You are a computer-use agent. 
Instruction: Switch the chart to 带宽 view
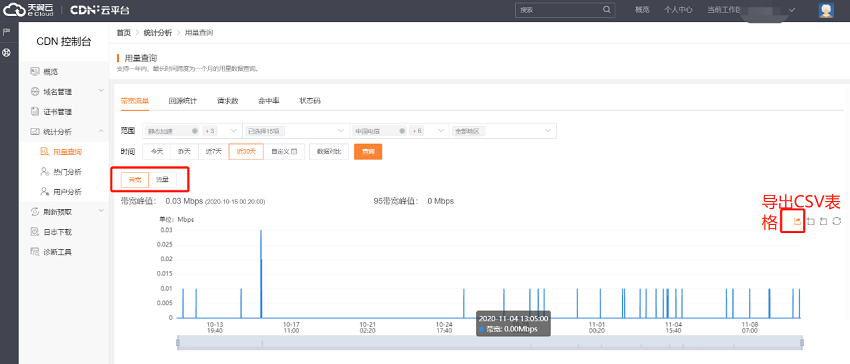point(135,180)
